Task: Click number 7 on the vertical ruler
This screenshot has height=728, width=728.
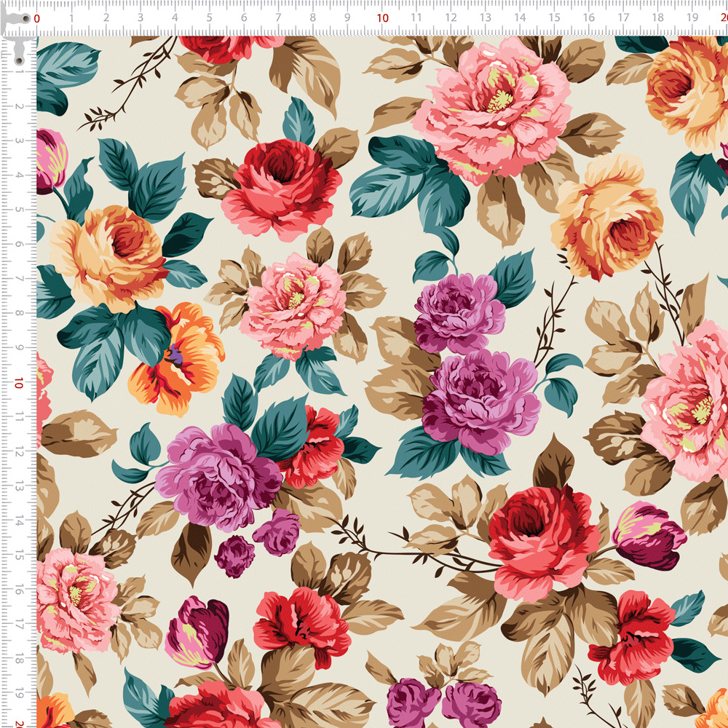Action: pos(19,279)
